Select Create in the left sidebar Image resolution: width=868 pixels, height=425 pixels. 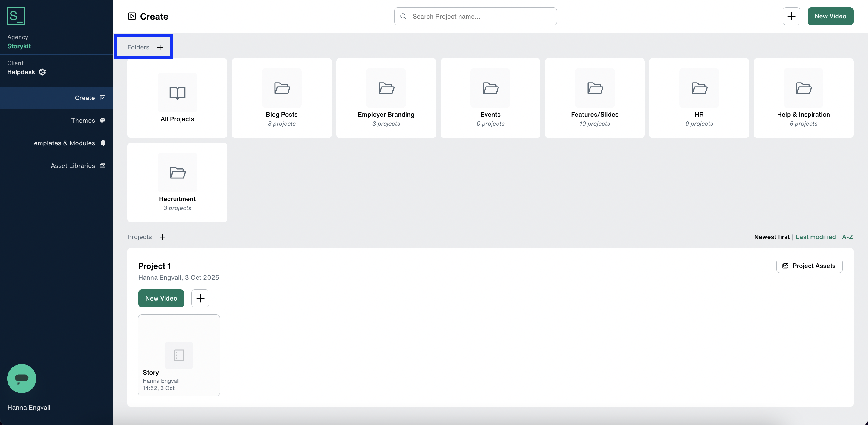[x=85, y=98]
